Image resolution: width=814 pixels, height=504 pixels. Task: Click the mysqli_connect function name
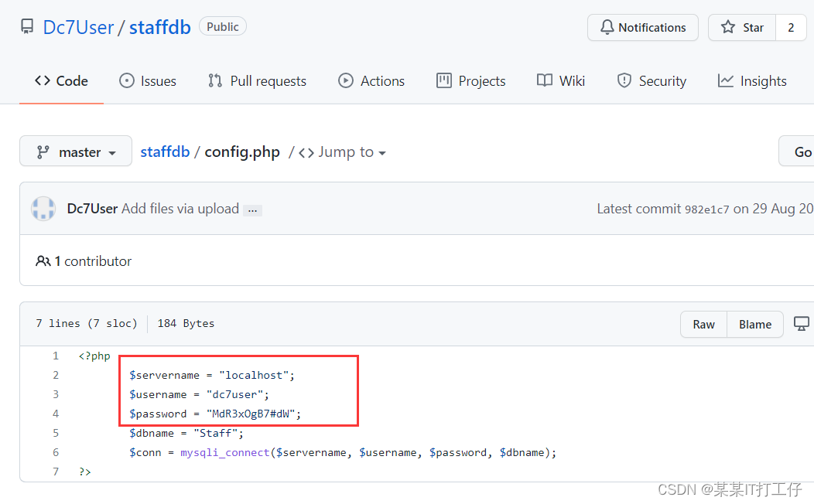tap(225, 453)
